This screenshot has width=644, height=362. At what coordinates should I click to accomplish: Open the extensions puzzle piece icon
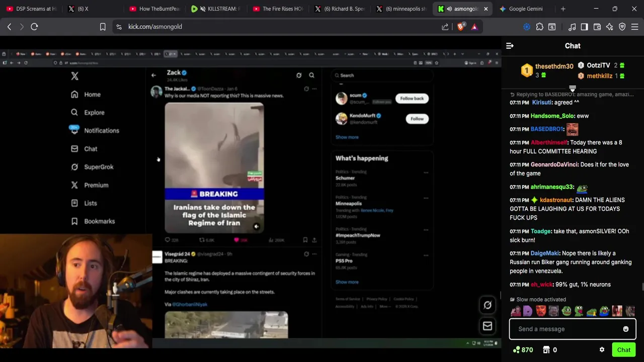[539, 27]
